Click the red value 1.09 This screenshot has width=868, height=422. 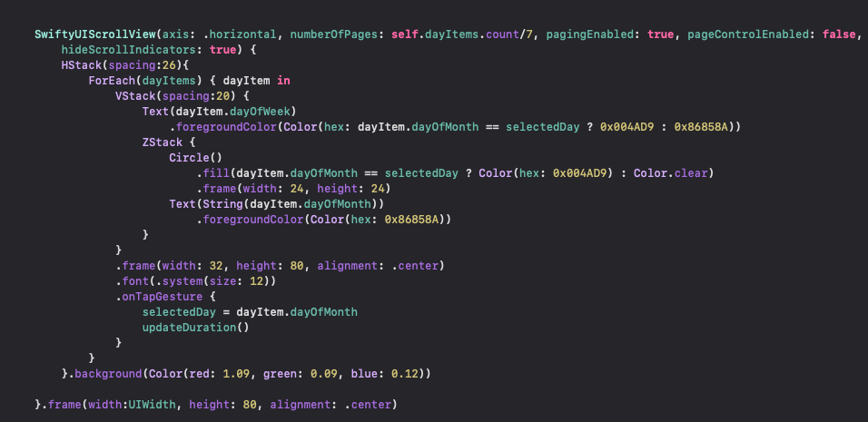tap(236, 374)
